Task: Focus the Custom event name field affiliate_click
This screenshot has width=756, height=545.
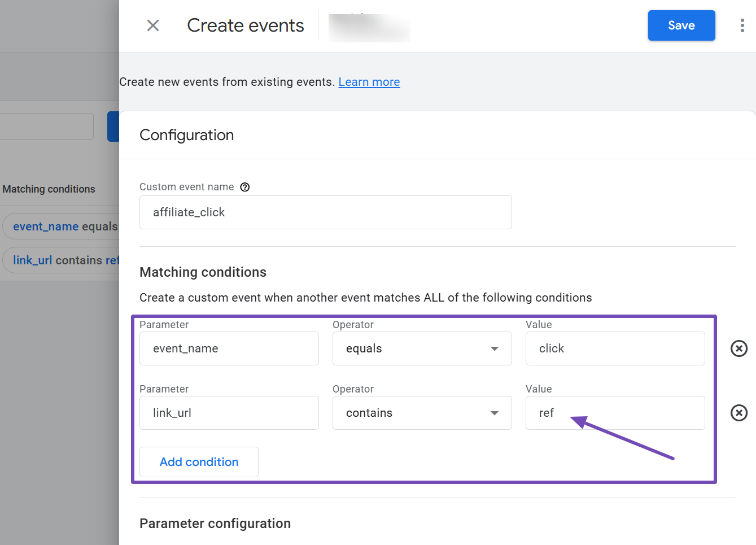Action: pos(325,212)
